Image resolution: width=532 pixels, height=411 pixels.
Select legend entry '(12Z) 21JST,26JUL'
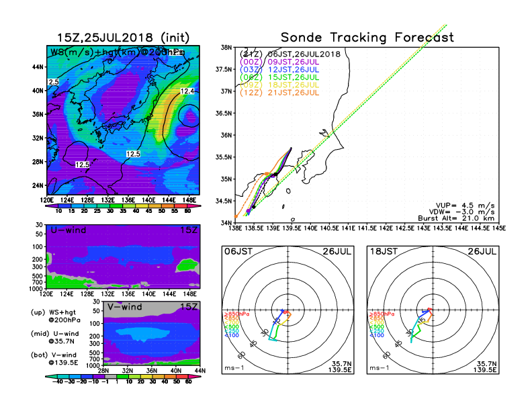click(x=279, y=93)
